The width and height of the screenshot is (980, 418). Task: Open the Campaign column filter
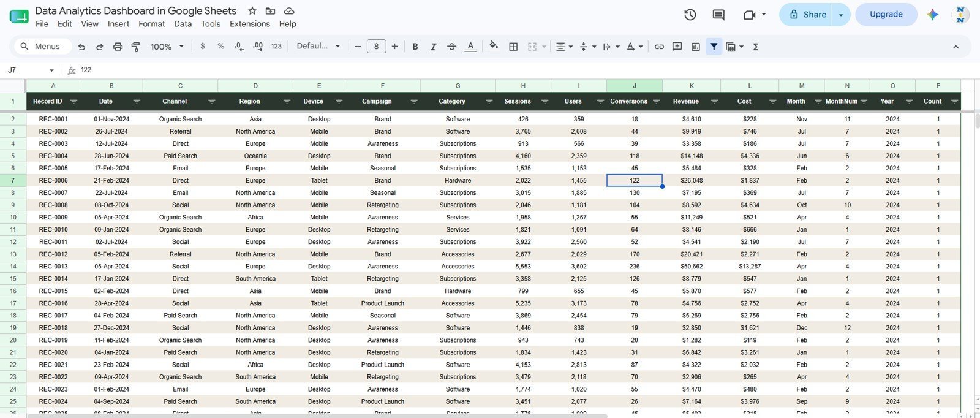coord(414,102)
